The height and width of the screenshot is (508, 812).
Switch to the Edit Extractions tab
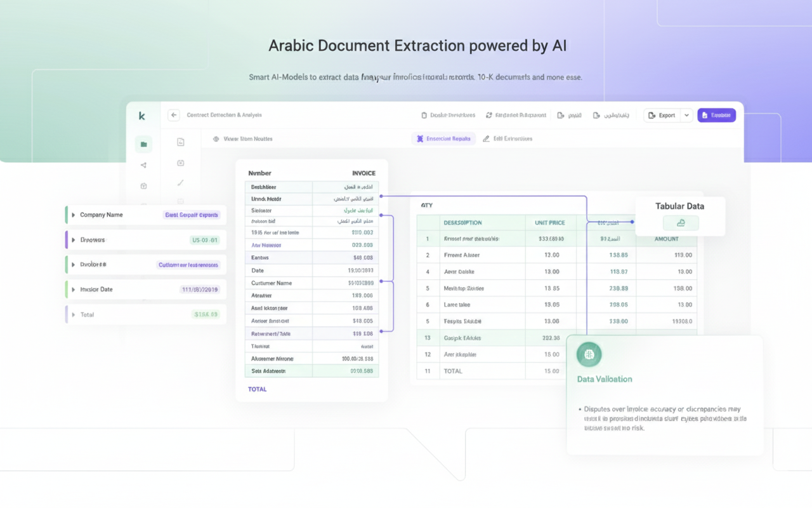point(507,138)
